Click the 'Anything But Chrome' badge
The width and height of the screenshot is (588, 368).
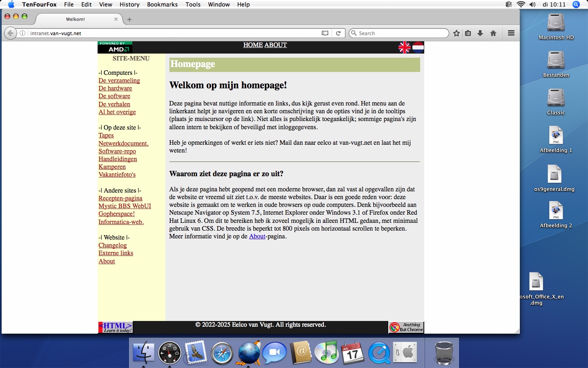click(406, 327)
